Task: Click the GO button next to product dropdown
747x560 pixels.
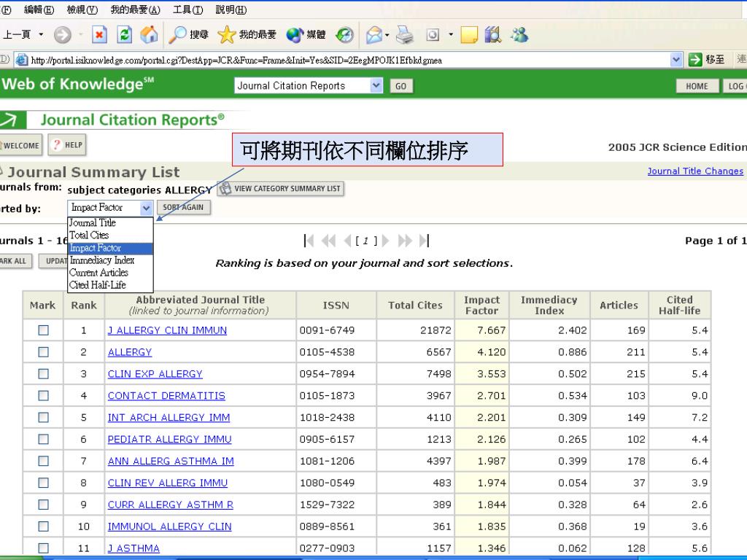Action: click(401, 86)
